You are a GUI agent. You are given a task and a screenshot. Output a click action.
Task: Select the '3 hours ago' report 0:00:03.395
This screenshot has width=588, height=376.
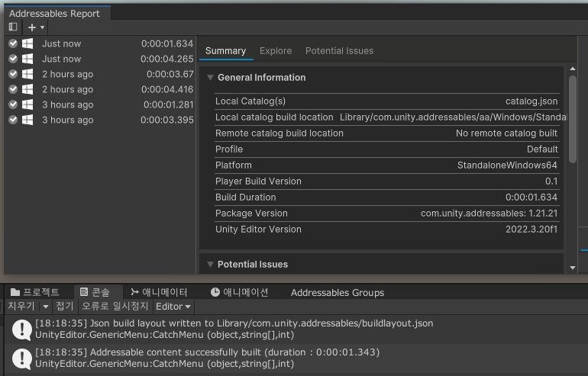pos(101,120)
